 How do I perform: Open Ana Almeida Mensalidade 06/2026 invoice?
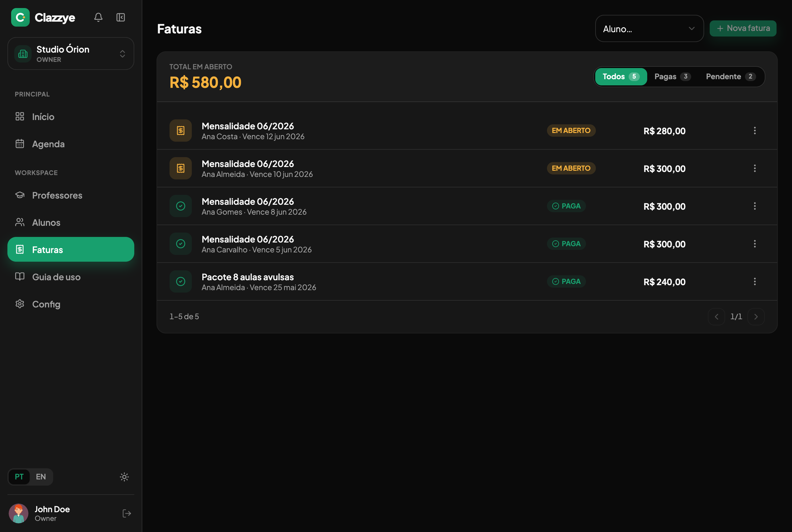467,168
